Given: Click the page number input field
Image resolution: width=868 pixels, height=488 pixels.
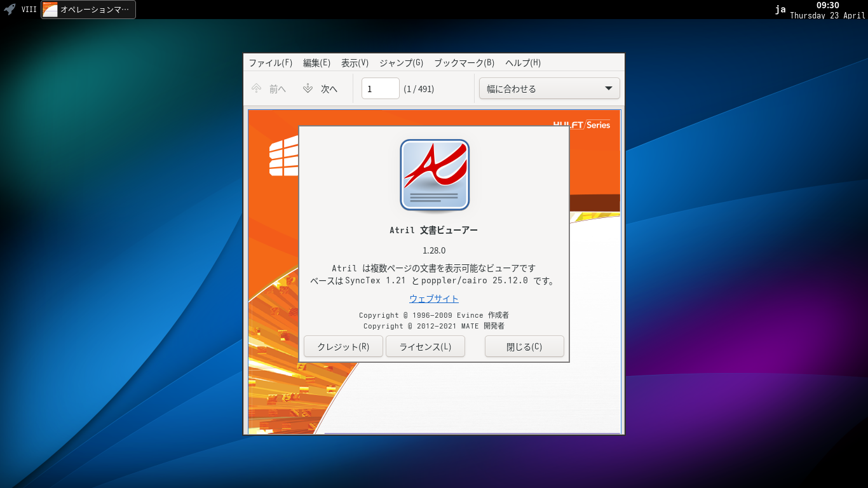Looking at the screenshot, I should 381,88.
